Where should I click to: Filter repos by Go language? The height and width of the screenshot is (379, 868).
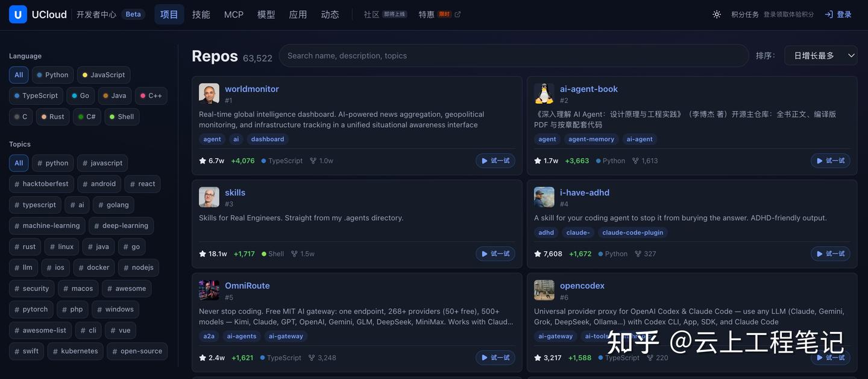point(80,95)
